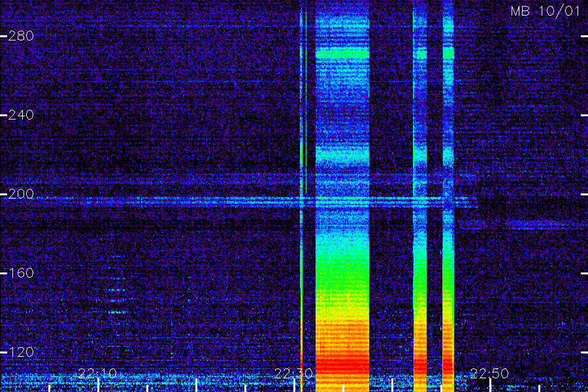Click the 120 frequency axis label
588x392 pixels.
(21, 352)
